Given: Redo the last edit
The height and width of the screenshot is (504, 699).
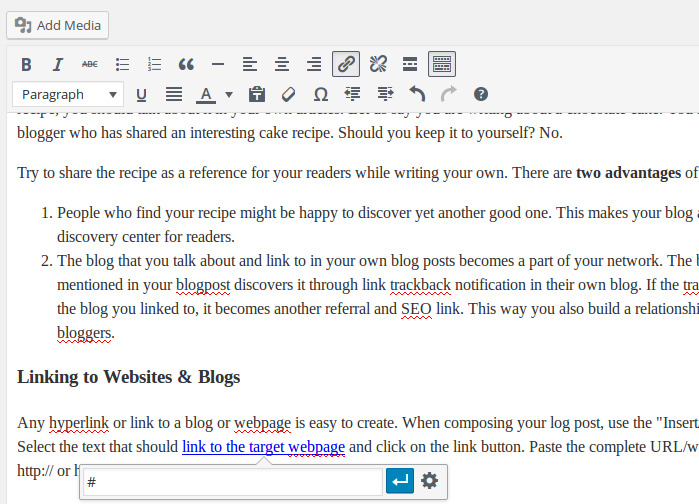Looking at the screenshot, I should tap(448, 94).
